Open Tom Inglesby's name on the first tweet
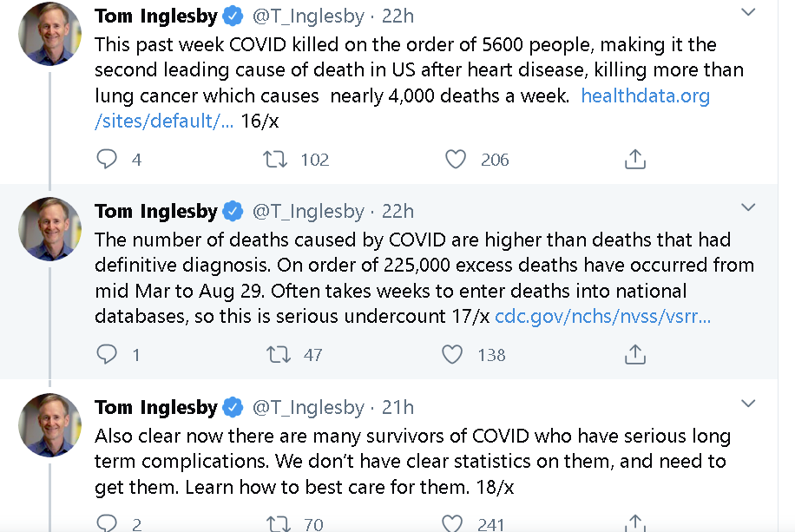Image resolution: width=795 pixels, height=532 pixels. point(156,16)
